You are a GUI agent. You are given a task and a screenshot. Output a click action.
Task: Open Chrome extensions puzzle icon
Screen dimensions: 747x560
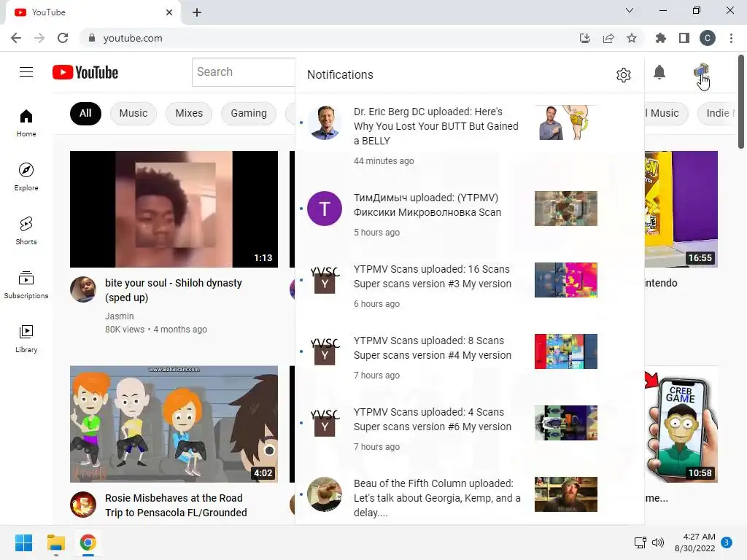coord(661,38)
